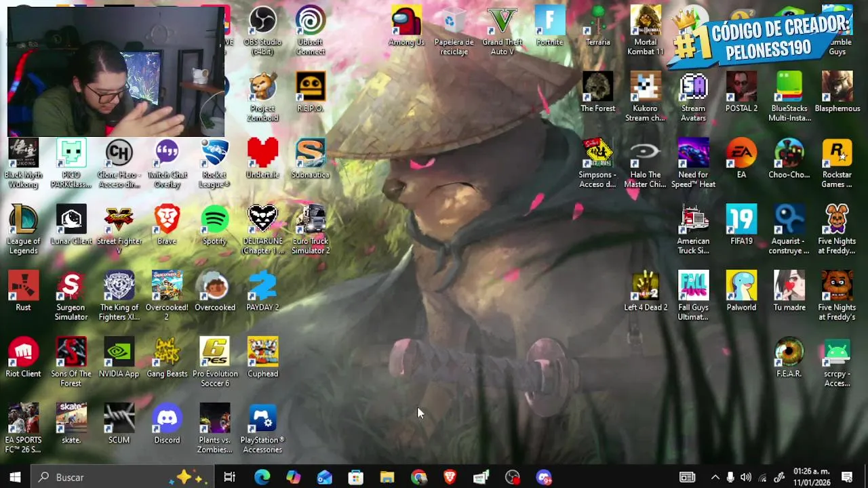Click the POSTAL 2 icon
This screenshot has width=868, height=488.
click(741, 87)
